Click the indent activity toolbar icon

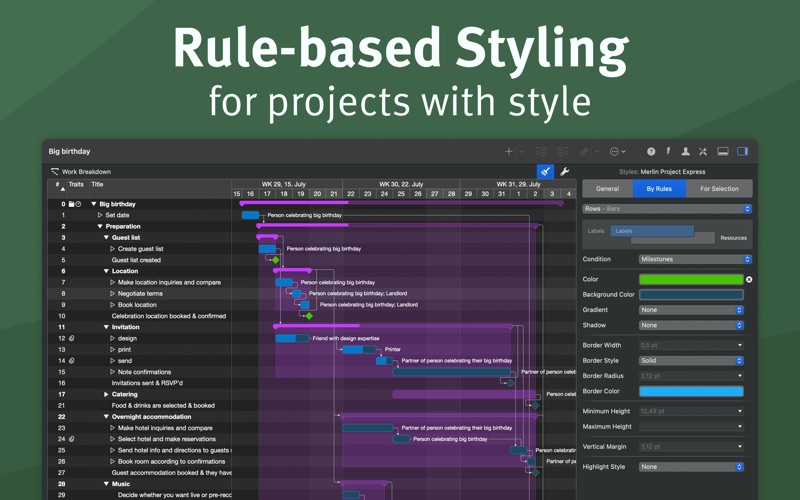coord(541,152)
